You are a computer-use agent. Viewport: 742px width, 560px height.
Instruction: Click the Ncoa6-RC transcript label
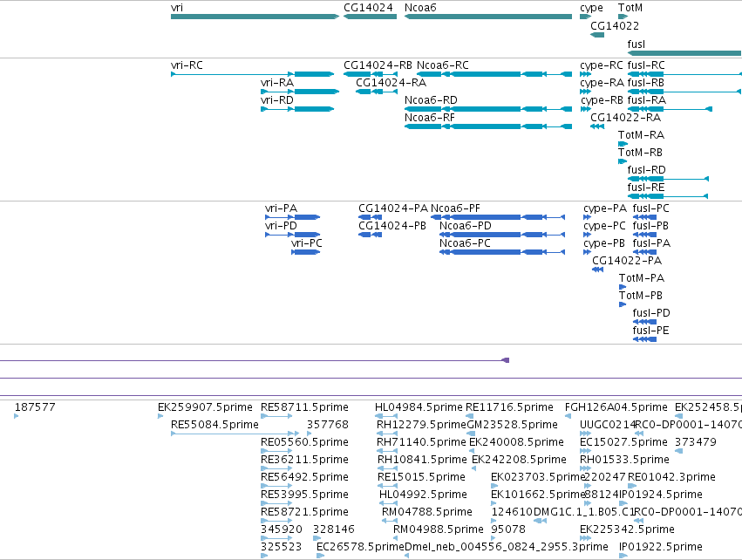coord(443,65)
